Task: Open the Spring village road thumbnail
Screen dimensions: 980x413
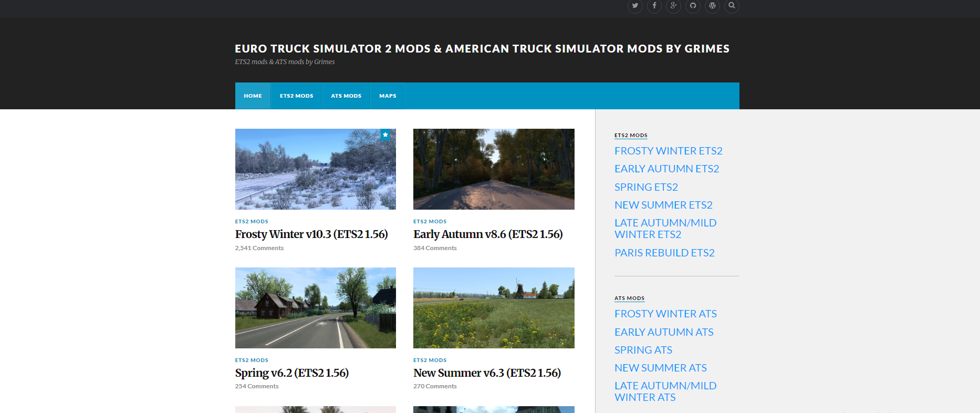Action: click(316, 308)
